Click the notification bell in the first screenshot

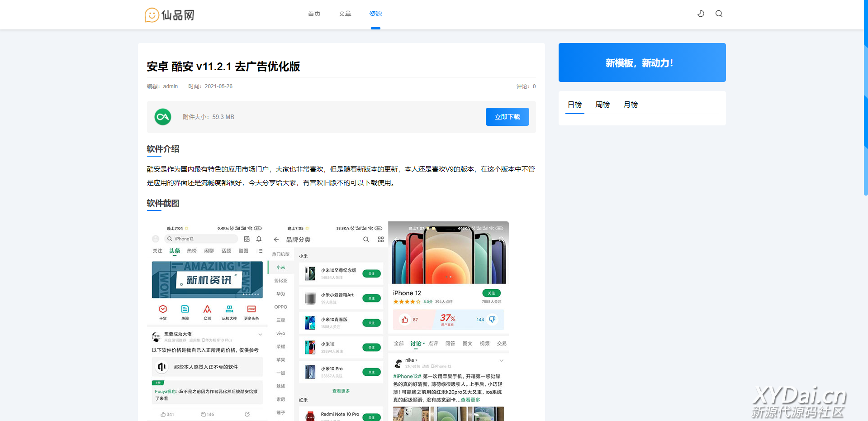tap(259, 239)
